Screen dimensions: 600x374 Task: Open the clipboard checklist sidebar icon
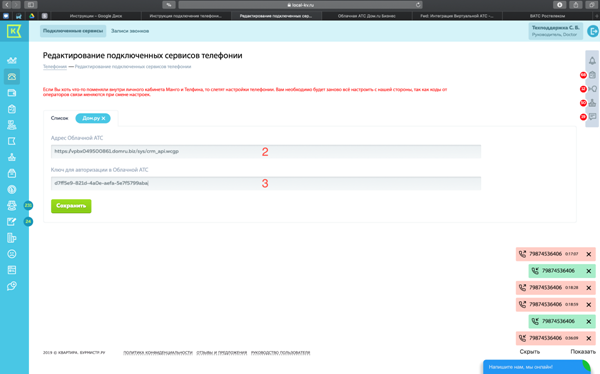12,109
